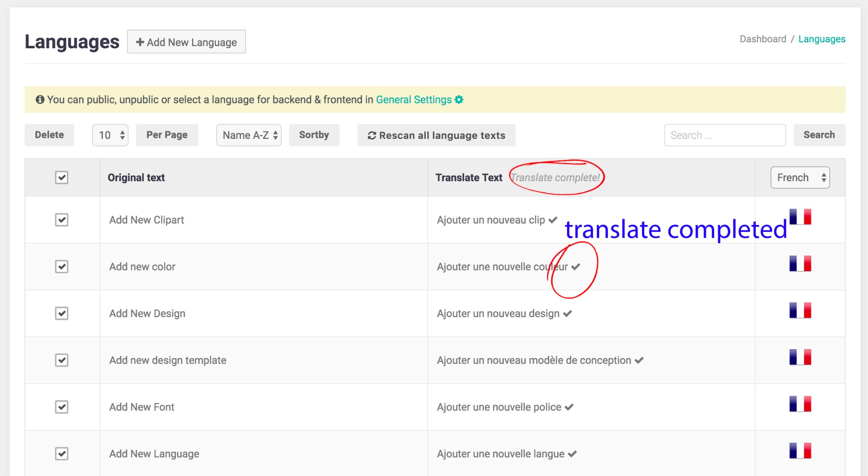Click the flag icon in Add New Font row
The image size is (868, 476).
[800, 404]
